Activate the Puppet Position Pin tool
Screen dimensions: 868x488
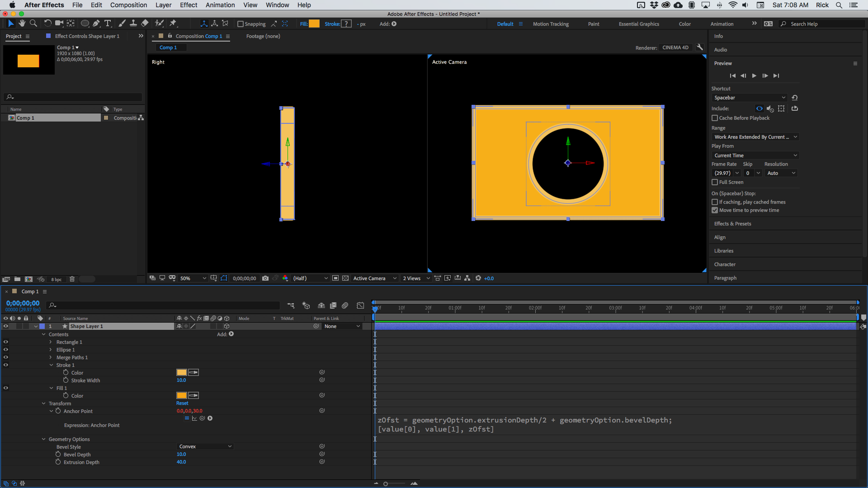(172, 23)
